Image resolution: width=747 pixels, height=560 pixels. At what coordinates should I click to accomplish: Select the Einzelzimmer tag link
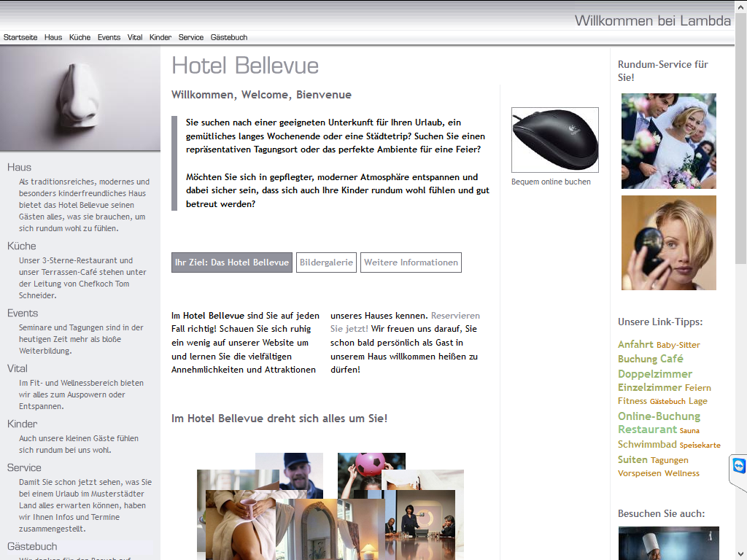click(650, 387)
